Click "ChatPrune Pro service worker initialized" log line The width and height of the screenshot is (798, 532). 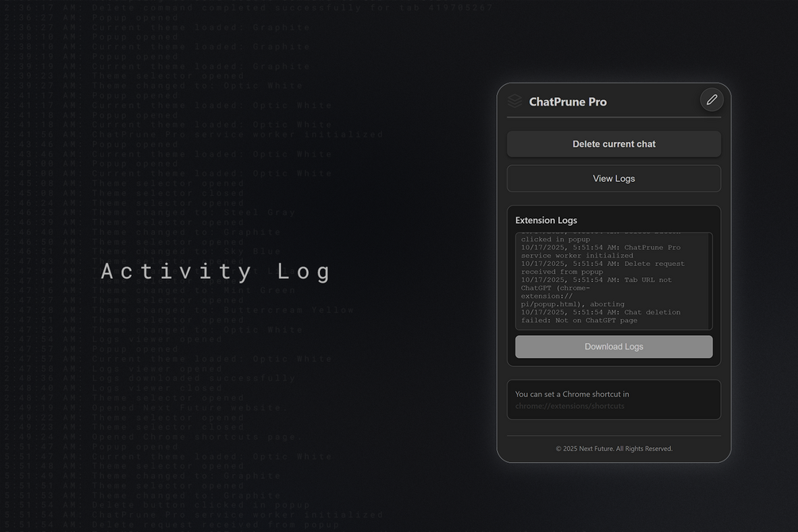[x=600, y=252]
